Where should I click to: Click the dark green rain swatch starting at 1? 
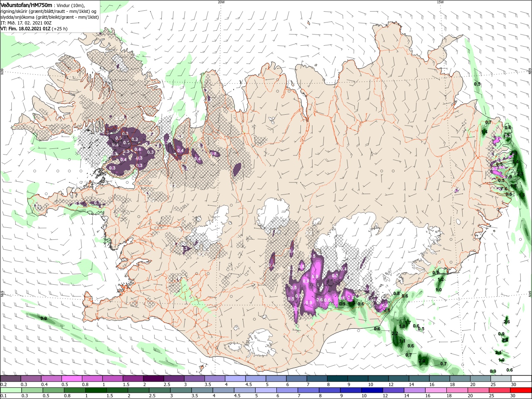95,390
